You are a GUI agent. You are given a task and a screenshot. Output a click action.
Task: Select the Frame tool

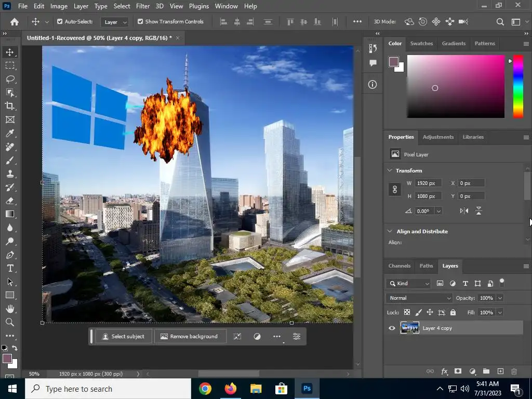[10, 119]
